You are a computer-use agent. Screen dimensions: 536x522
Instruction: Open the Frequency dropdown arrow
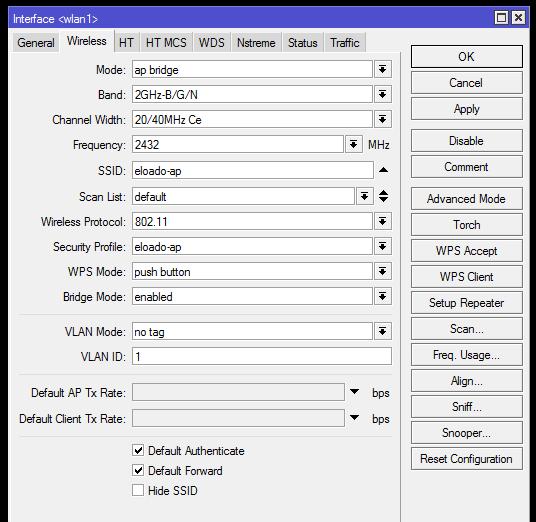(353, 144)
